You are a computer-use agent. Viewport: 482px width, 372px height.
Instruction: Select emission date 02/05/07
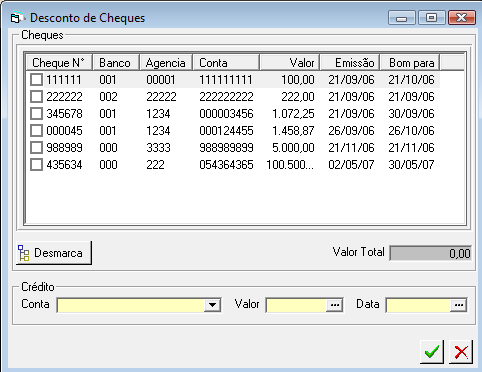coord(351,165)
